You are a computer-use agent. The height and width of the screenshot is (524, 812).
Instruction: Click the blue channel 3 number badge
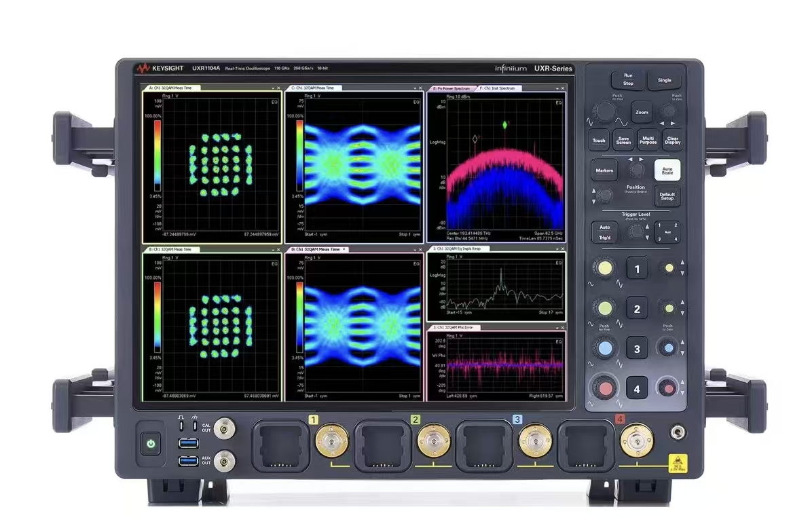517,419
